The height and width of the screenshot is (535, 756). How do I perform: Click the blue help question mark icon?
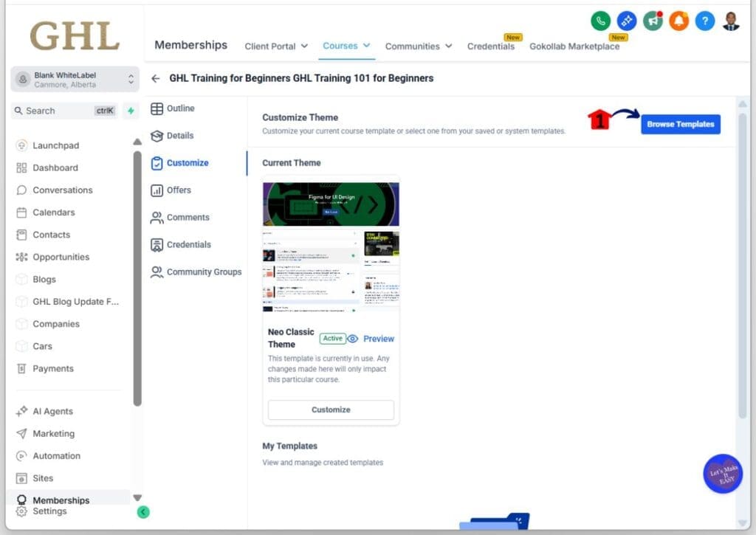(x=705, y=21)
